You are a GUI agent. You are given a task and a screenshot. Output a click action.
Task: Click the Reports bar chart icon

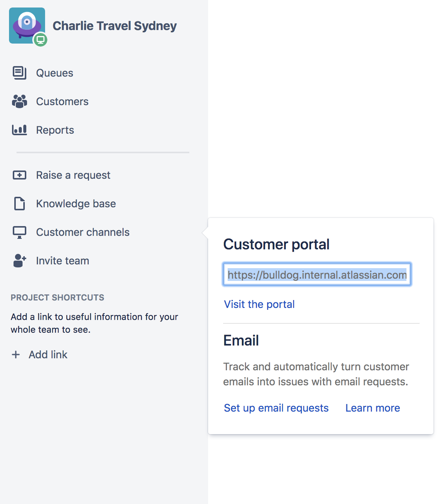(x=19, y=130)
